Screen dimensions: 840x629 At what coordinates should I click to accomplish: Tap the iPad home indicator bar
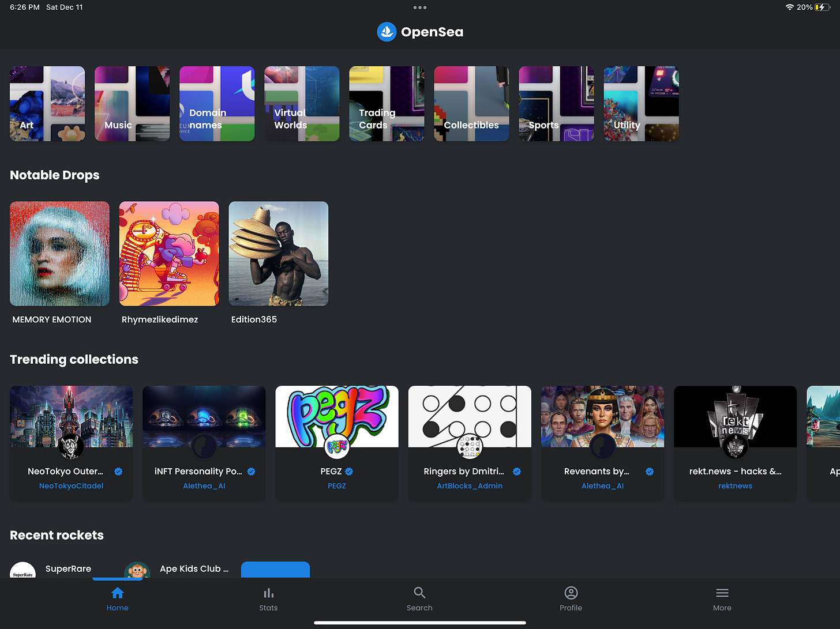420,623
